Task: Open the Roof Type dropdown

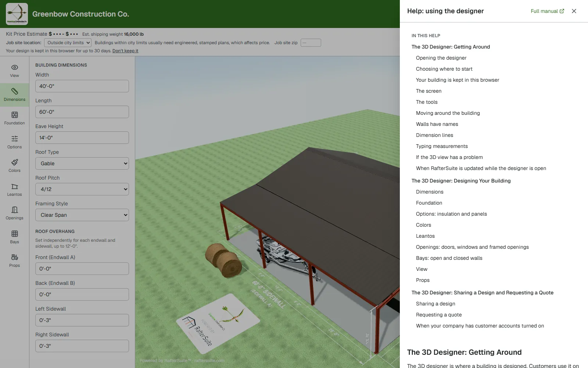Action: click(x=82, y=163)
